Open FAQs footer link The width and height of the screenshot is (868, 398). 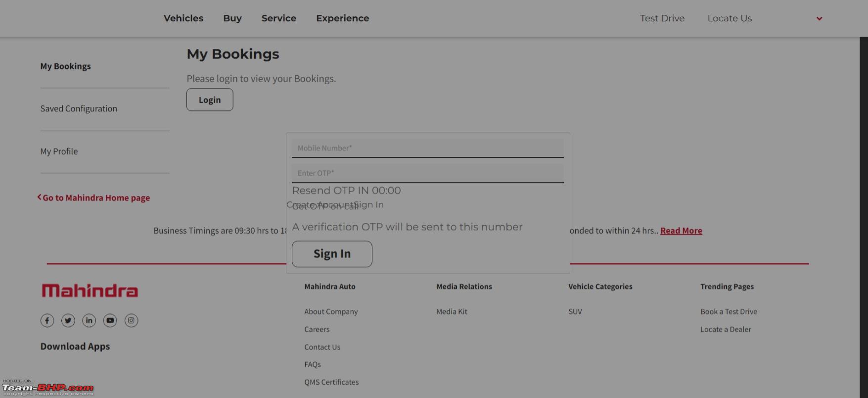(313, 364)
